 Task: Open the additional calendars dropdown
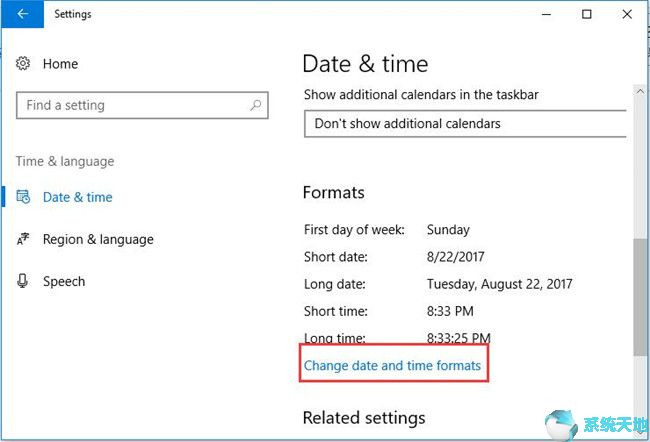(x=465, y=124)
